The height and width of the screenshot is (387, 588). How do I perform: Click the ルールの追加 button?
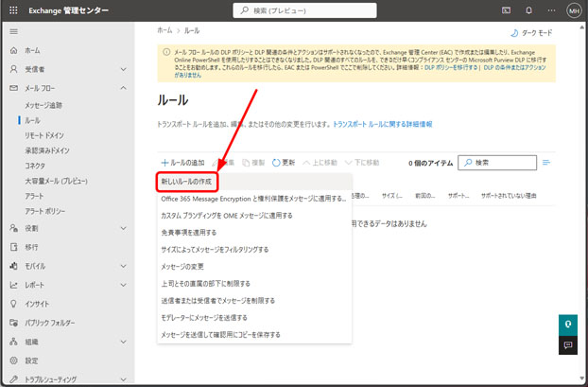pos(182,163)
